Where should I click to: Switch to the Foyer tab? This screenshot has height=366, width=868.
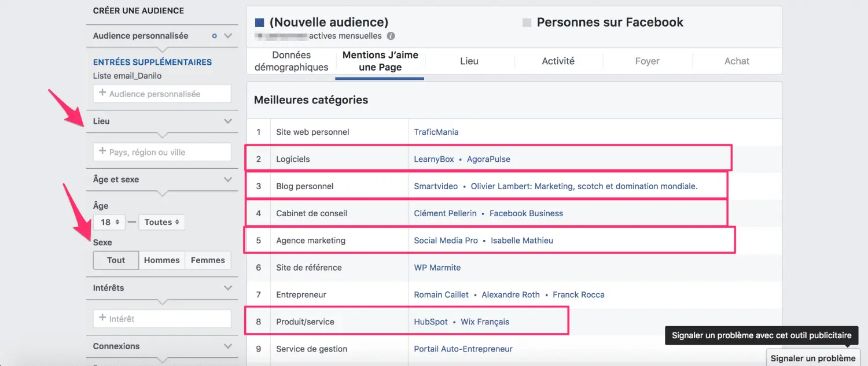[x=647, y=61]
